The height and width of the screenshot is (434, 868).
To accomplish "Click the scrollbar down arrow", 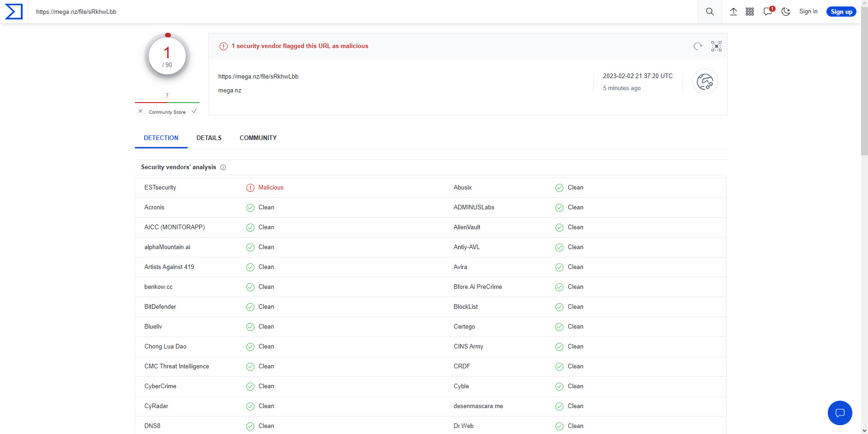I will 864,430.
